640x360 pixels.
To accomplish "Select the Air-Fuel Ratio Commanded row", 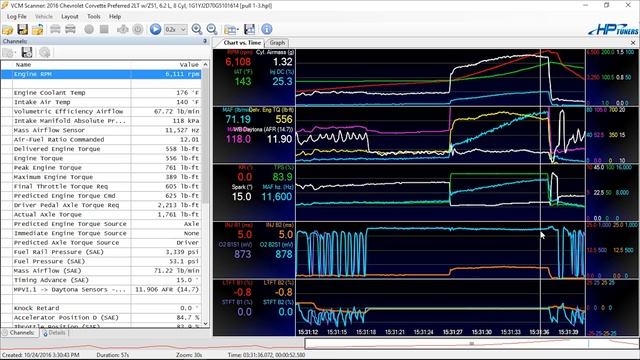I will (x=101, y=140).
